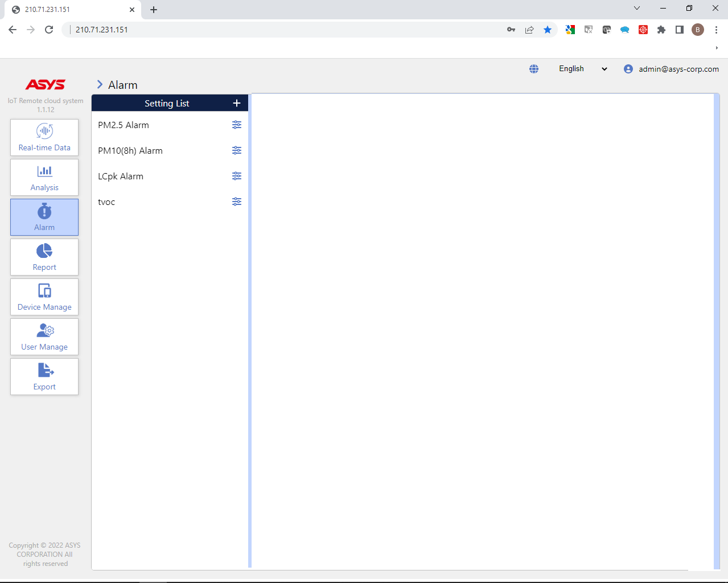Open the Analysis section
The height and width of the screenshot is (583, 728).
44,177
